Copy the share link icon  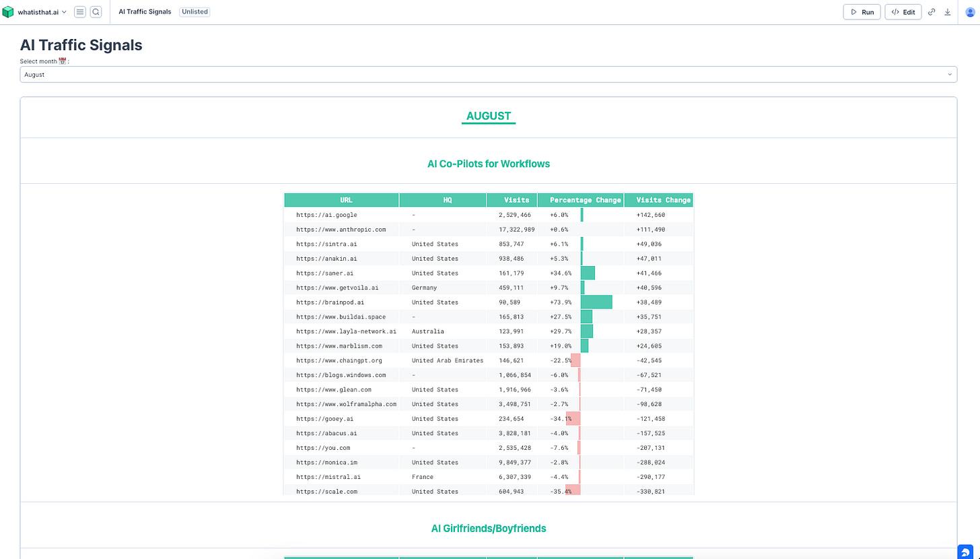[932, 12]
